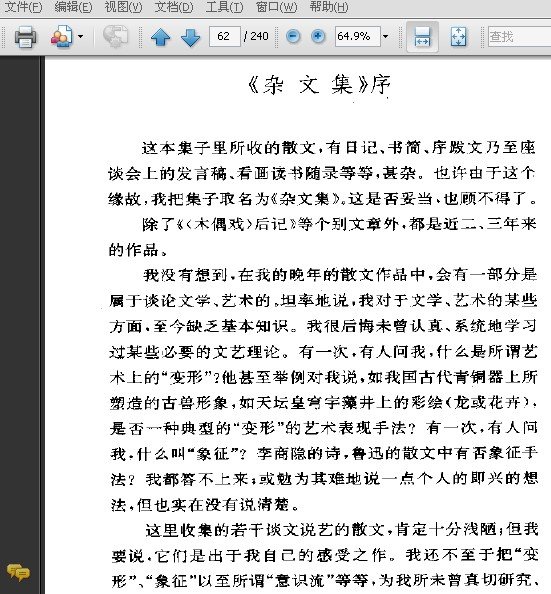Expand the collaborate icon dropdown arrow

(80, 37)
